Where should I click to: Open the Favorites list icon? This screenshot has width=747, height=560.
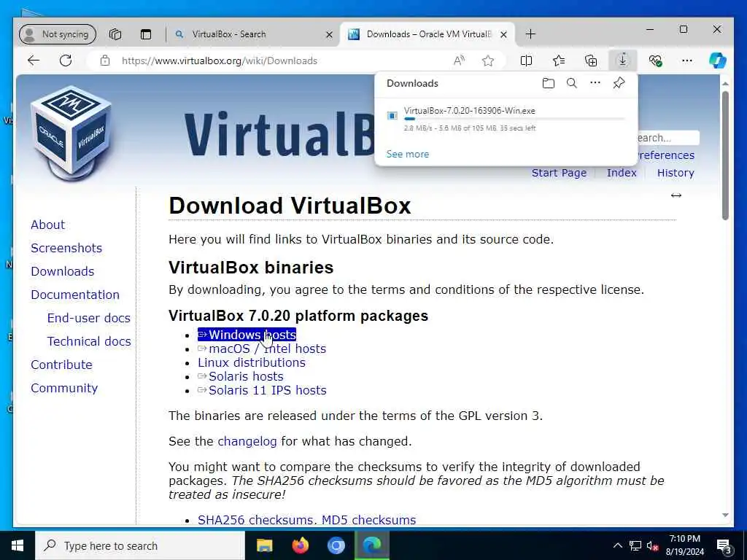click(559, 61)
